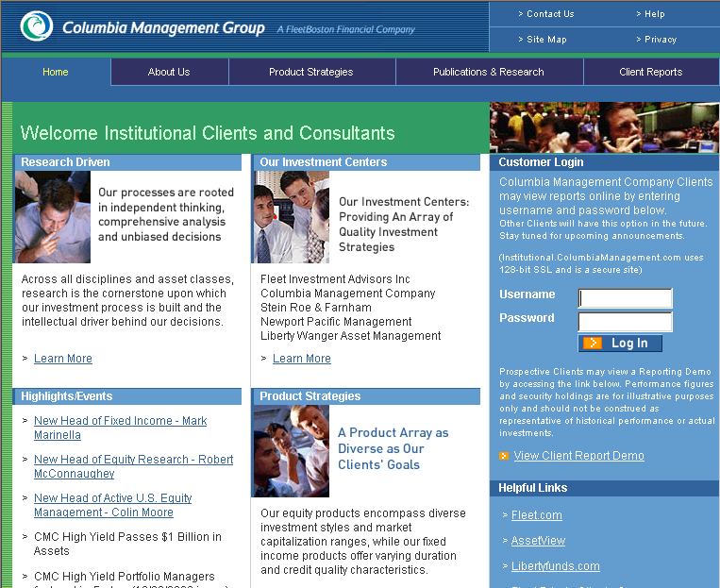Focus the Password input field
Screen dimensions: 720x588
click(x=626, y=322)
